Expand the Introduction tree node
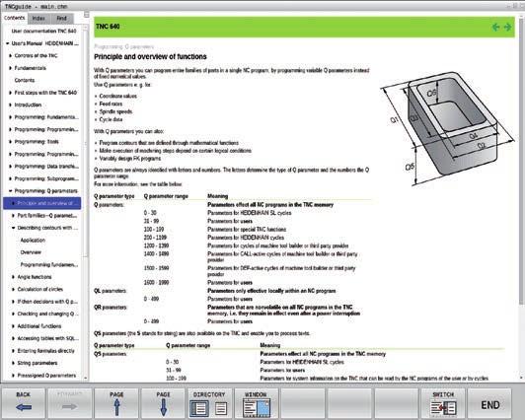 [x=11, y=105]
